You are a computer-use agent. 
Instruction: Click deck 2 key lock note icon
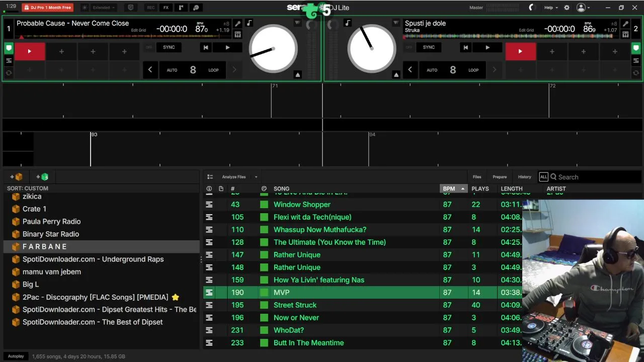[x=348, y=23]
